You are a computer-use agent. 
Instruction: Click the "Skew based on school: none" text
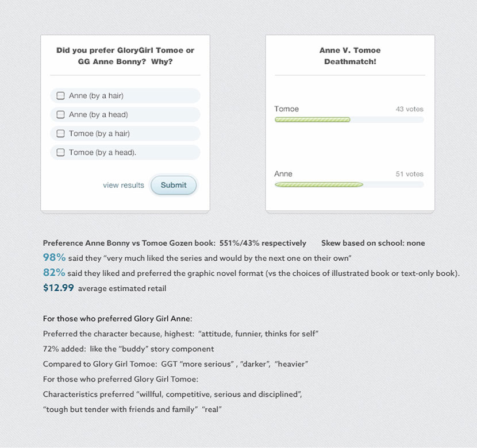tap(373, 243)
